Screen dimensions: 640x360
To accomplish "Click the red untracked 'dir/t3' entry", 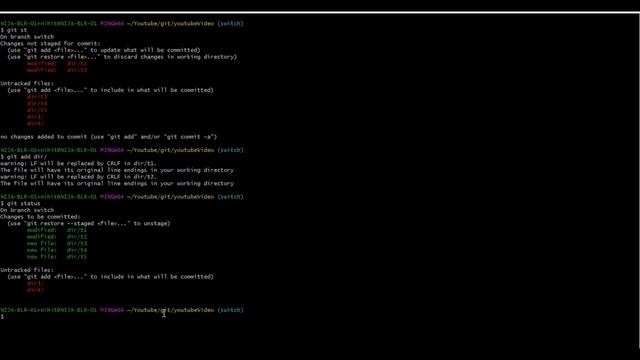I will click(x=37, y=97).
